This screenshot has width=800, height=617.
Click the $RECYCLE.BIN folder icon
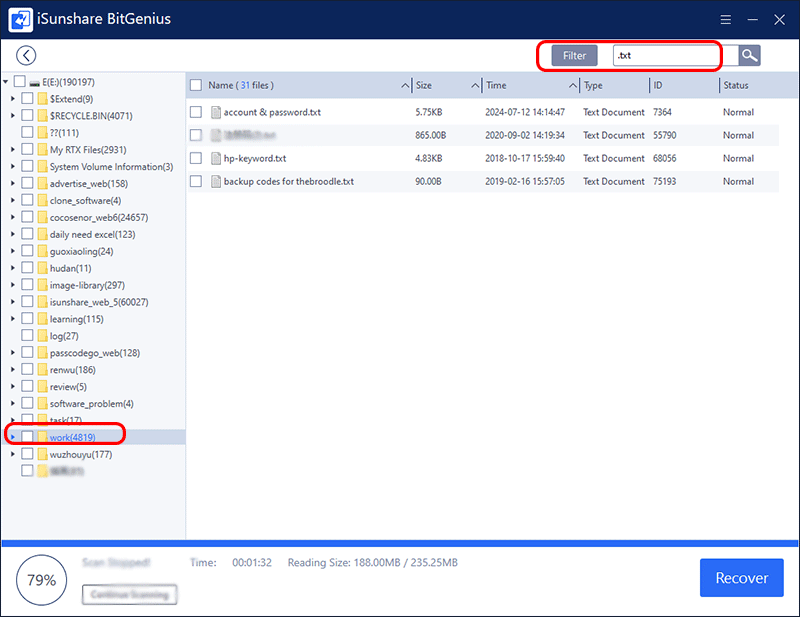42,116
